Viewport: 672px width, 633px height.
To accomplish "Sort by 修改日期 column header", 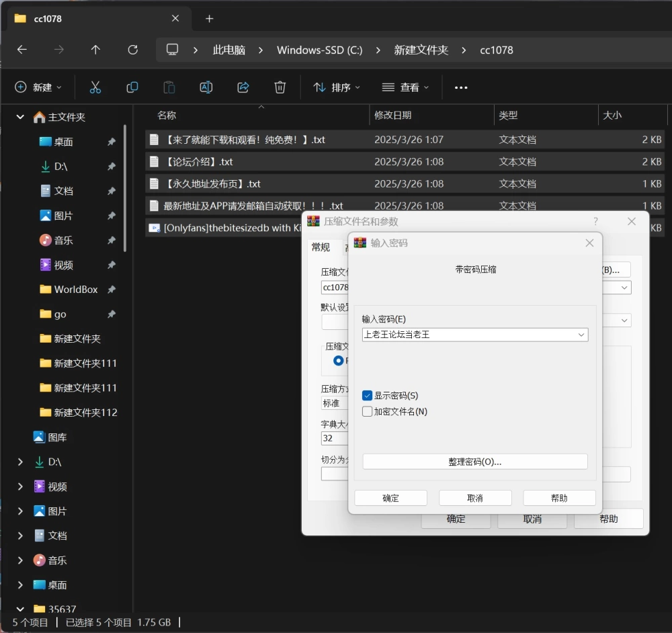I will [392, 115].
